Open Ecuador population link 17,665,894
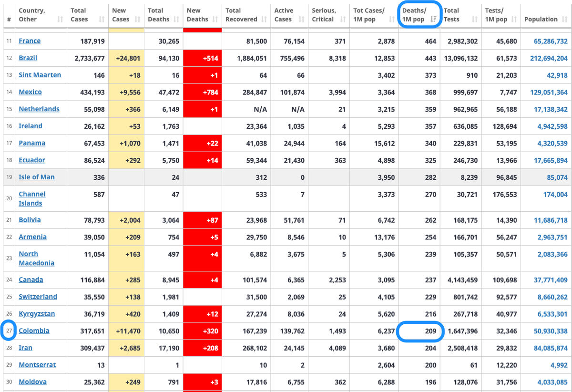This screenshot has height=392, width=572. [x=551, y=160]
